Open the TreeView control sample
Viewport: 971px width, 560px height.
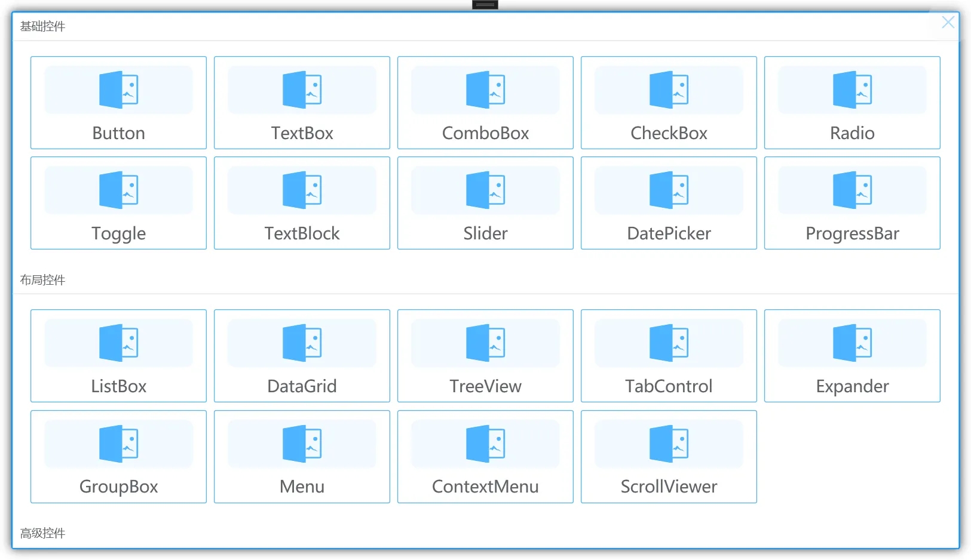485,356
